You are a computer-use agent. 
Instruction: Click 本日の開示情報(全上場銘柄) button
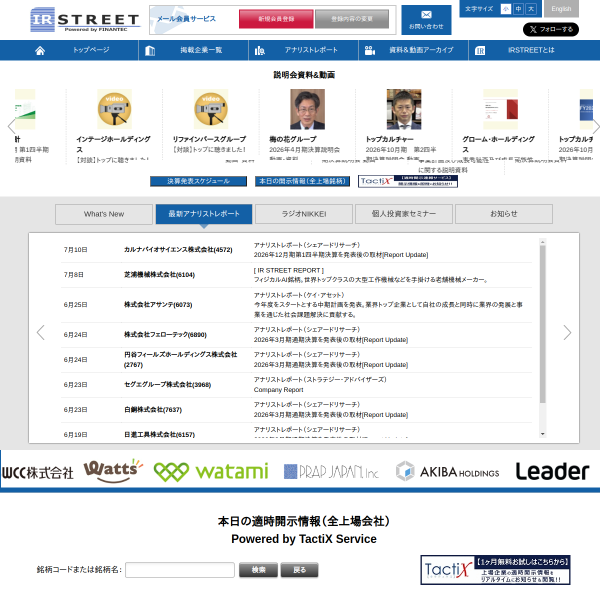[x=302, y=181]
